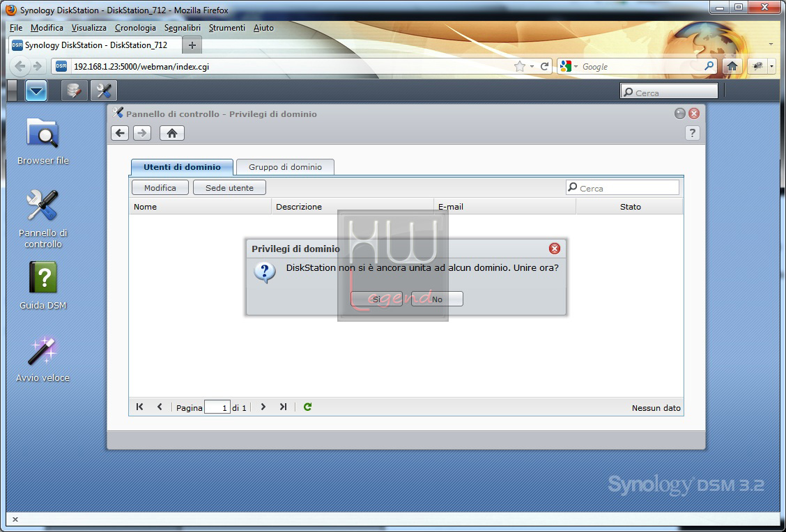This screenshot has width=786, height=532.
Task: Close the Pannello di controllo window
Action: pos(694,114)
